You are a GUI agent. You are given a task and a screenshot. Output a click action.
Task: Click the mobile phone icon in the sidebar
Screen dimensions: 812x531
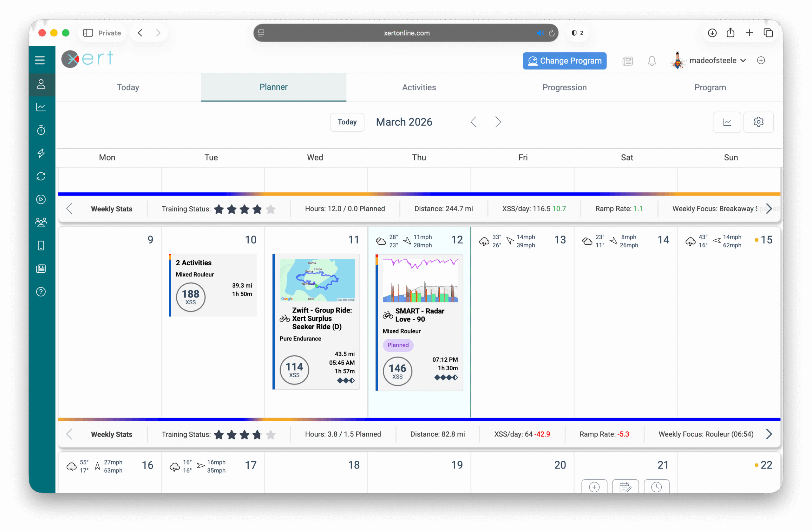[41, 246]
